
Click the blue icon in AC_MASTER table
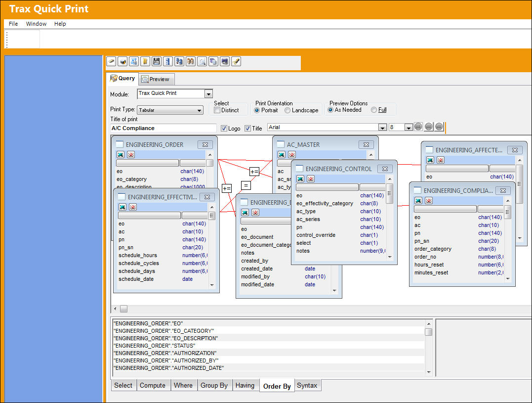point(281,154)
